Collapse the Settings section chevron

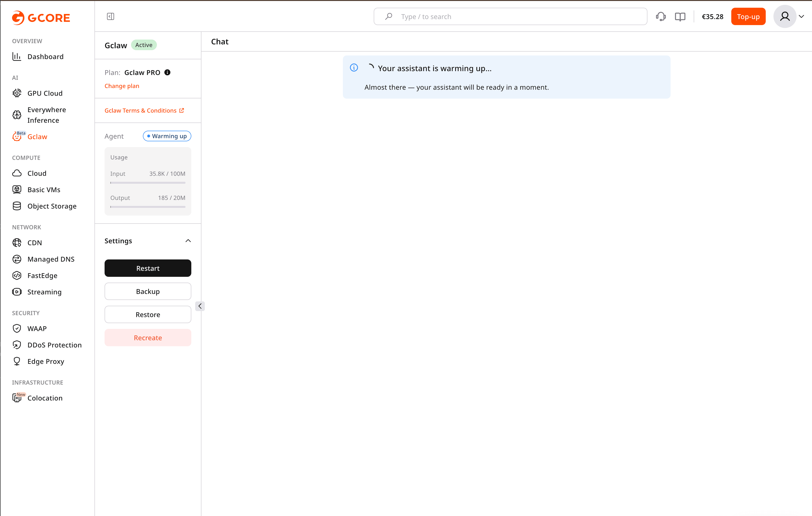(x=188, y=241)
